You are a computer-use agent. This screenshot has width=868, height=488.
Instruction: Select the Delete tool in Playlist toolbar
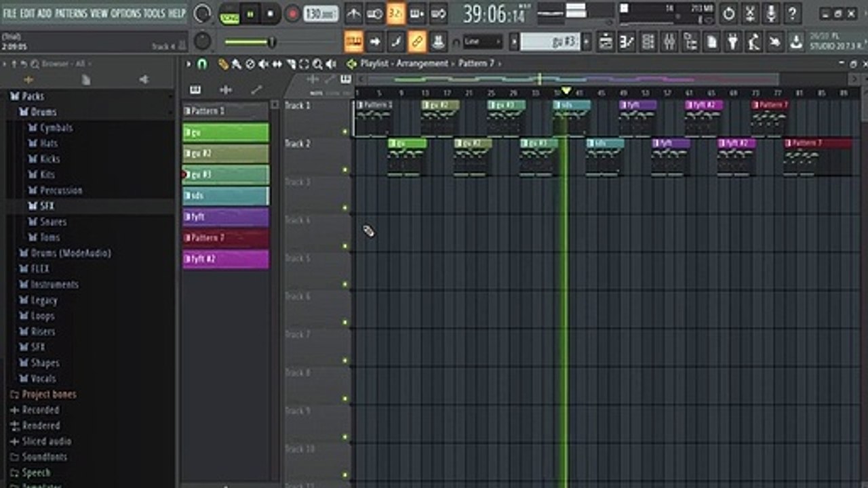click(x=250, y=64)
